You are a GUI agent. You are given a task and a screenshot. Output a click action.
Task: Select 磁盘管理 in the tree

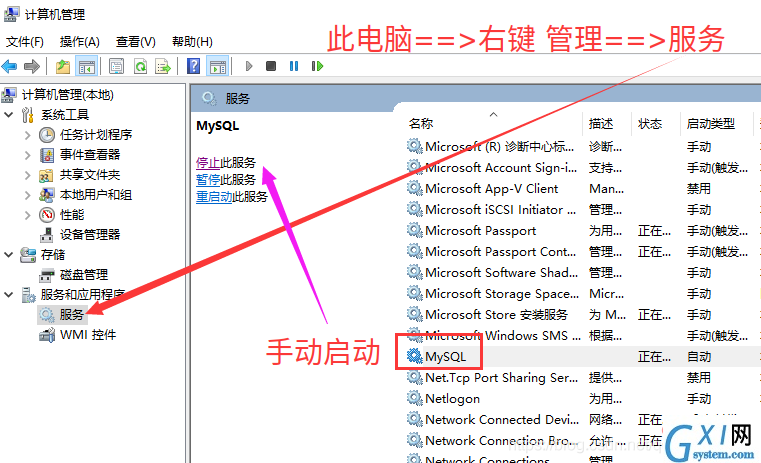(x=84, y=275)
